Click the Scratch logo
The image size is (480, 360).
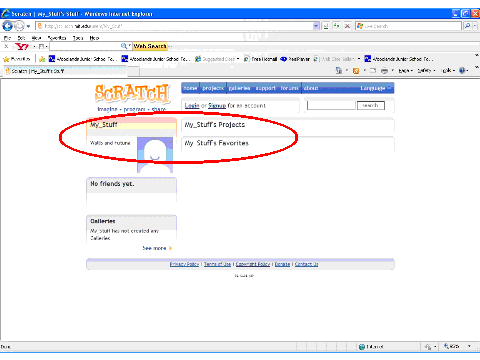tap(132, 93)
